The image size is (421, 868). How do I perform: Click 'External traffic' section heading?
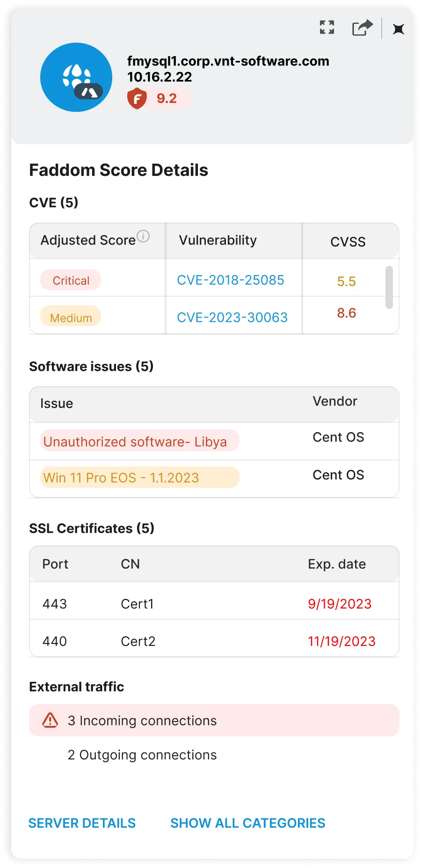coord(77,687)
